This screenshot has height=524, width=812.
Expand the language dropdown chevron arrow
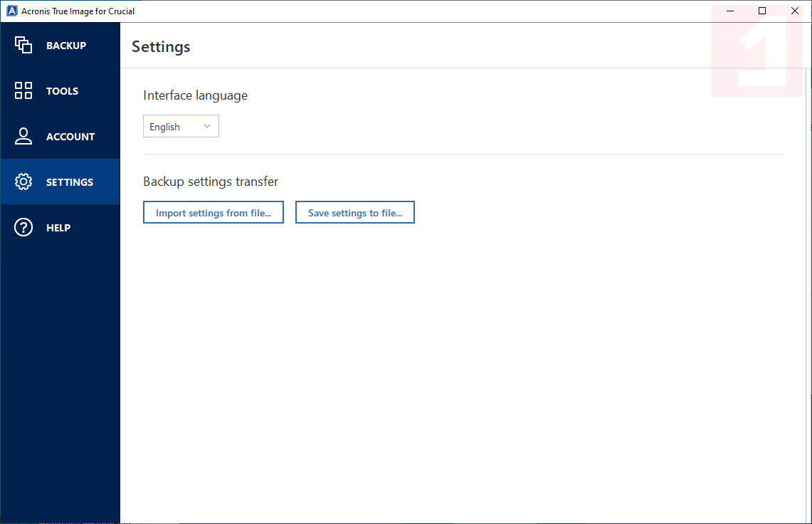click(x=207, y=127)
